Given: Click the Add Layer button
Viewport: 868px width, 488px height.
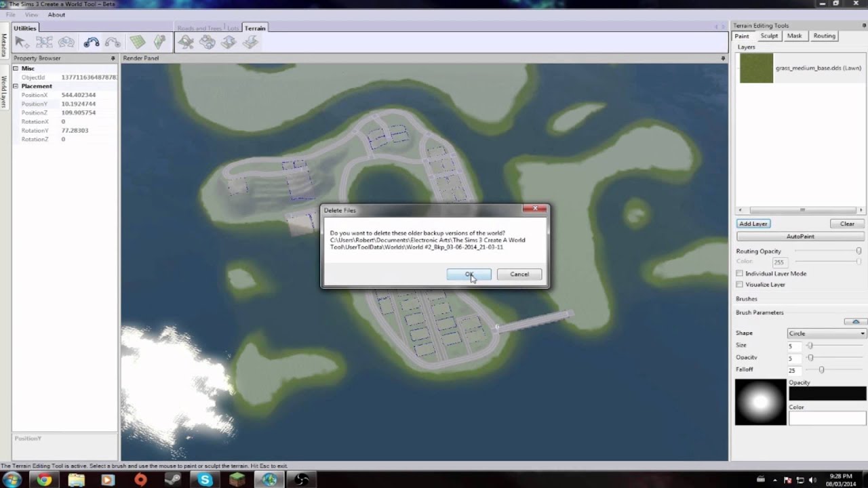Looking at the screenshot, I should pyautogui.click(x=753, y=224).
